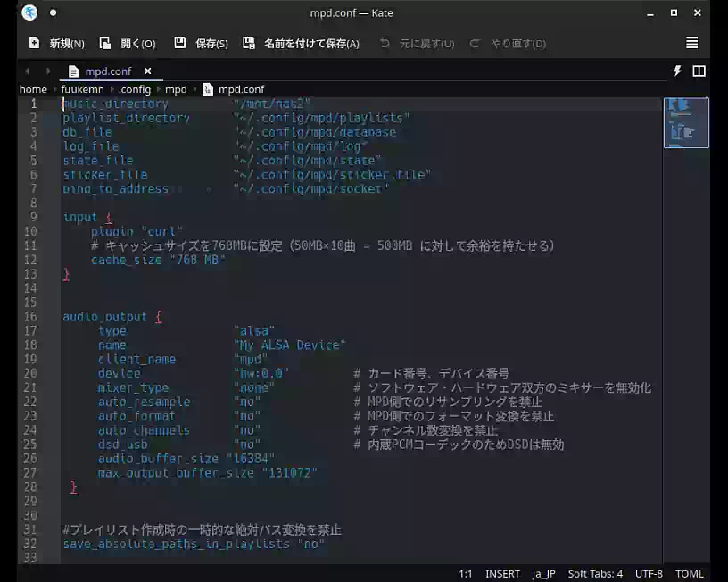This screenshot has width=728, height=582.
Task: Click 'auto_resample' on line 22
Action: tap(144, 402)
